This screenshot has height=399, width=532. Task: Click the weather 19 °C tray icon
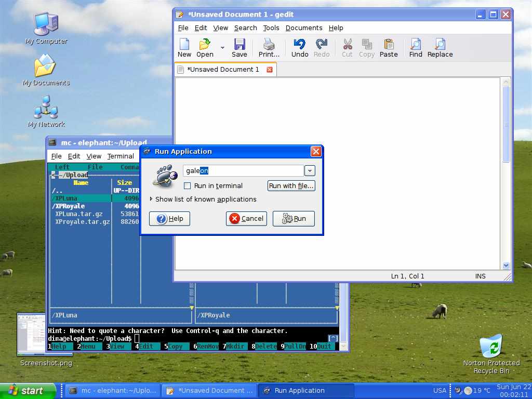tap(477, 391)
